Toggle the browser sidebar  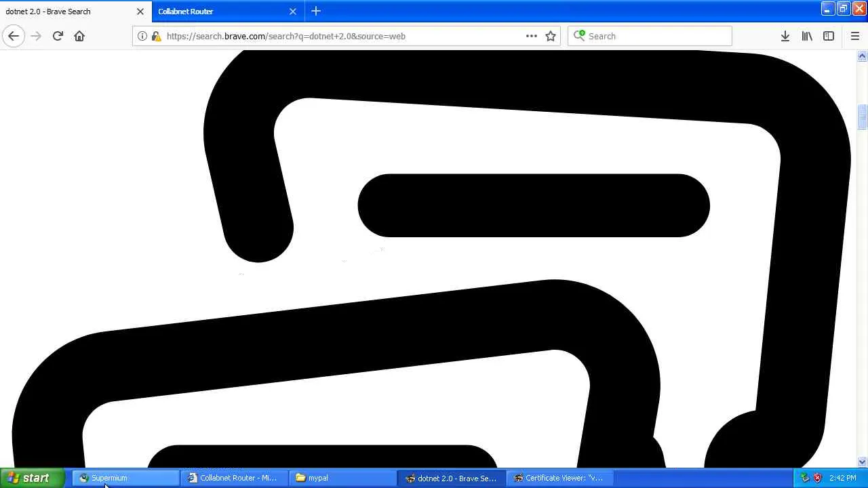[829, 36]
